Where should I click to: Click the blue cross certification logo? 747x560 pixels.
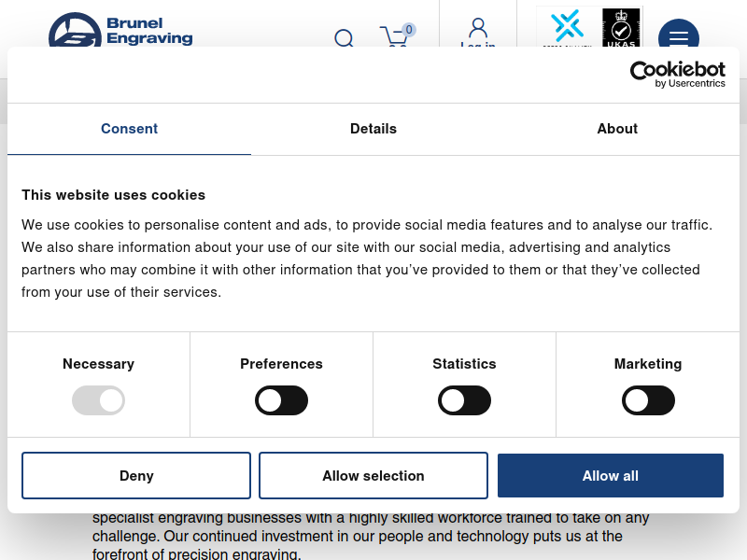[567, 28]
